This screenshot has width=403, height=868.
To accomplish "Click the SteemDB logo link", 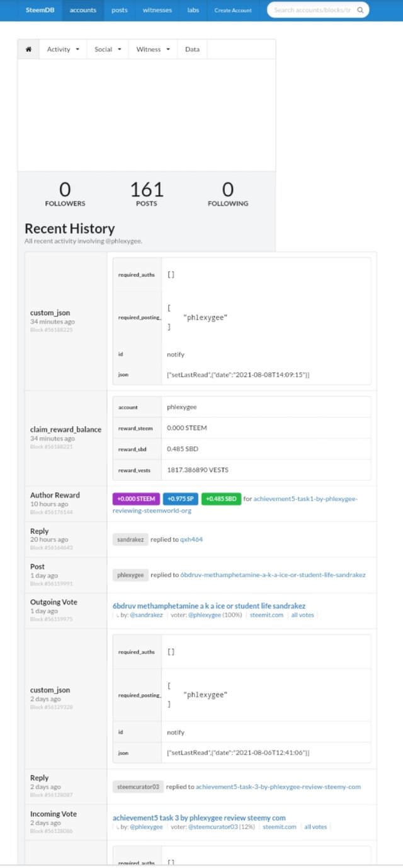I will click(38, 10).
